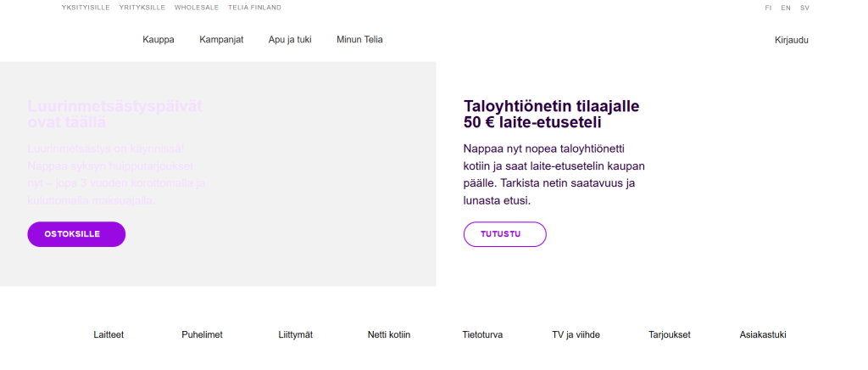
Task: Switch to Yrityksille business site
Action: click(x=142, y=8)
